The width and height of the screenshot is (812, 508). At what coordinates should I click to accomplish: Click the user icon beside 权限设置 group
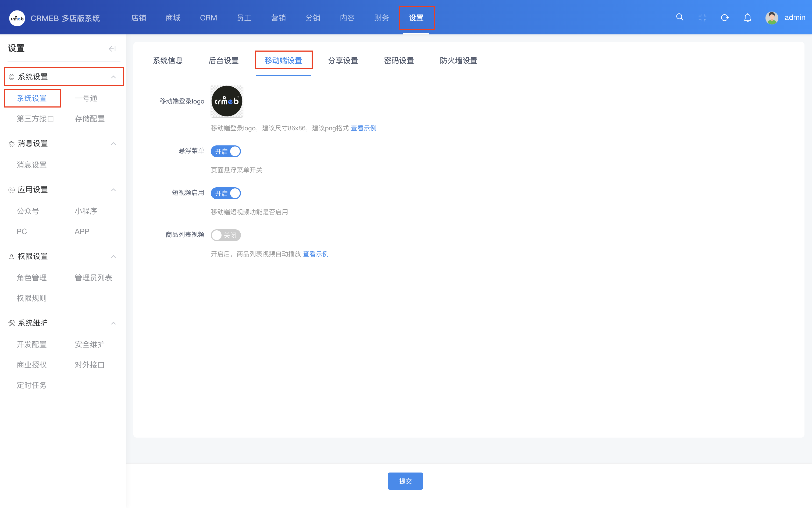click(x=11, y=256)
